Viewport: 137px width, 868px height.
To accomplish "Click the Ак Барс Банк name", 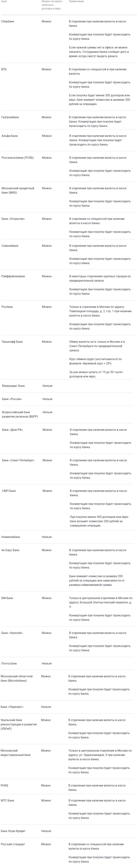I will (10, 550).
